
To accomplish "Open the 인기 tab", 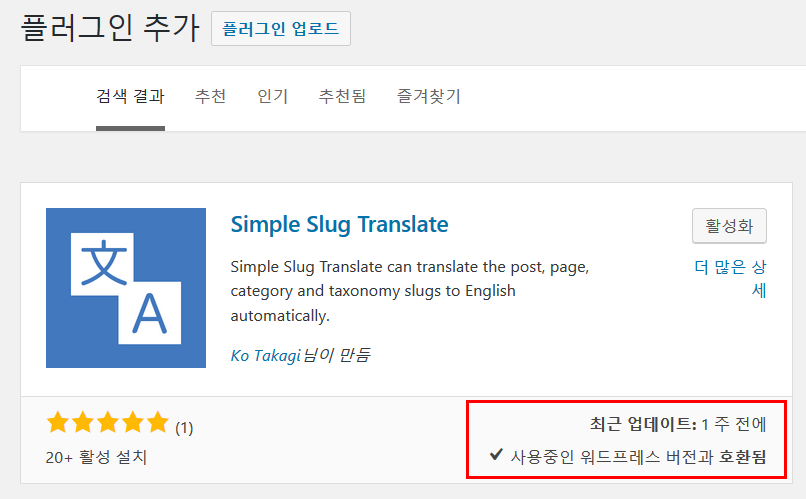I will click(272, 96).
